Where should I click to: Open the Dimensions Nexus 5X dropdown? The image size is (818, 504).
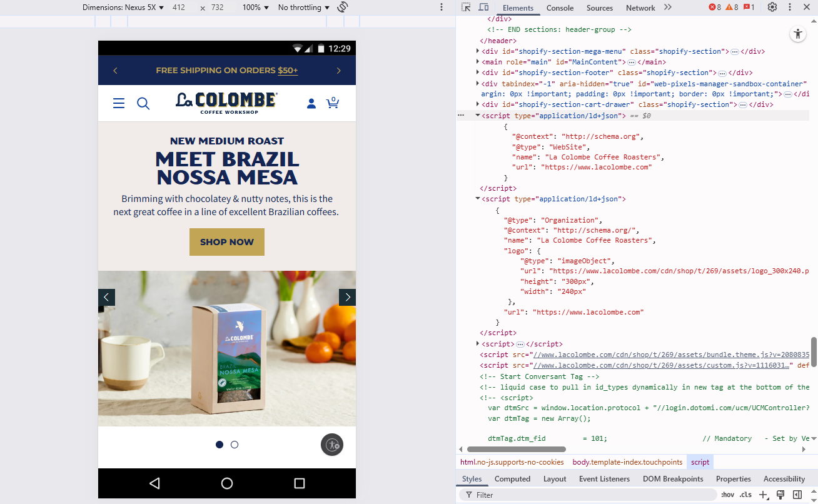tap(123, 8)
